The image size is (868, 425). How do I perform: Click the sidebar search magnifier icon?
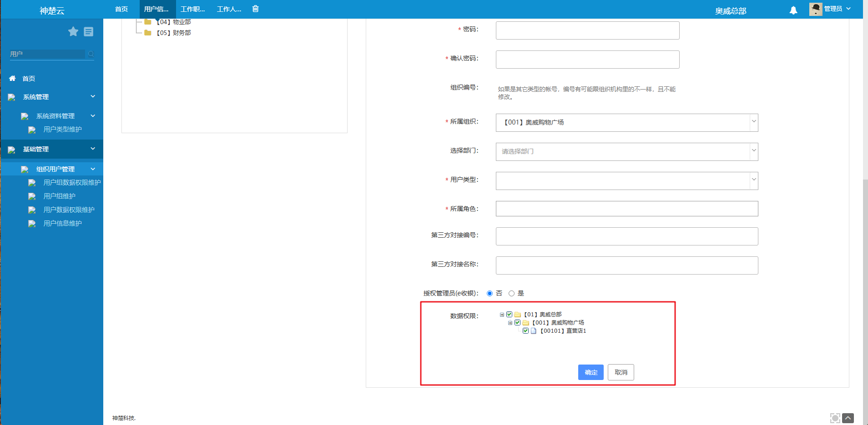tap(91, 54)
